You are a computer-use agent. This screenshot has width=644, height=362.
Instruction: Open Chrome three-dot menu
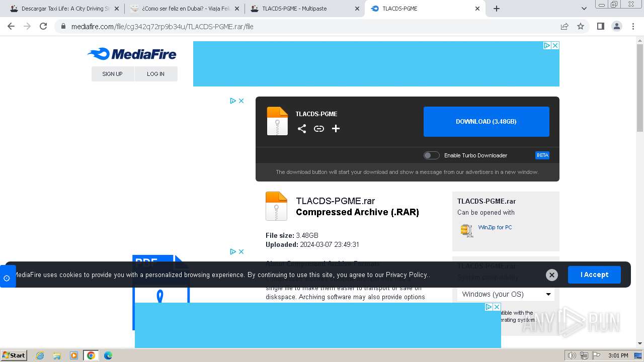633,26
